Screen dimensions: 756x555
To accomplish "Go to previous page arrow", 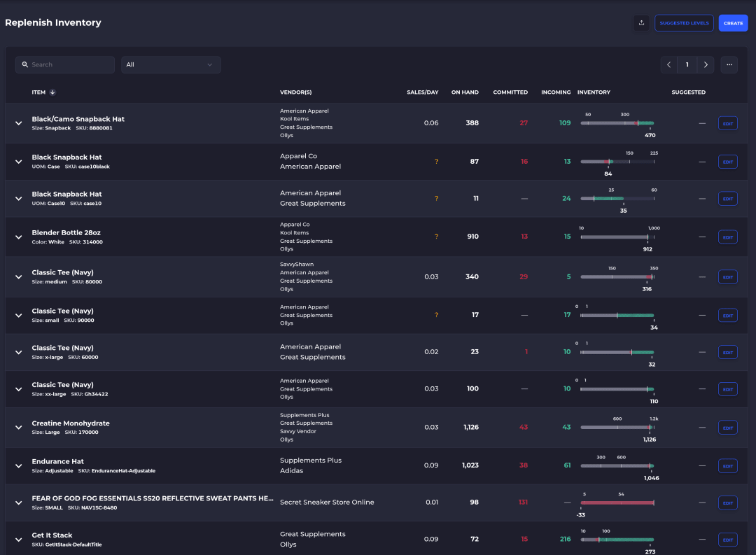I will click(668, 64).
